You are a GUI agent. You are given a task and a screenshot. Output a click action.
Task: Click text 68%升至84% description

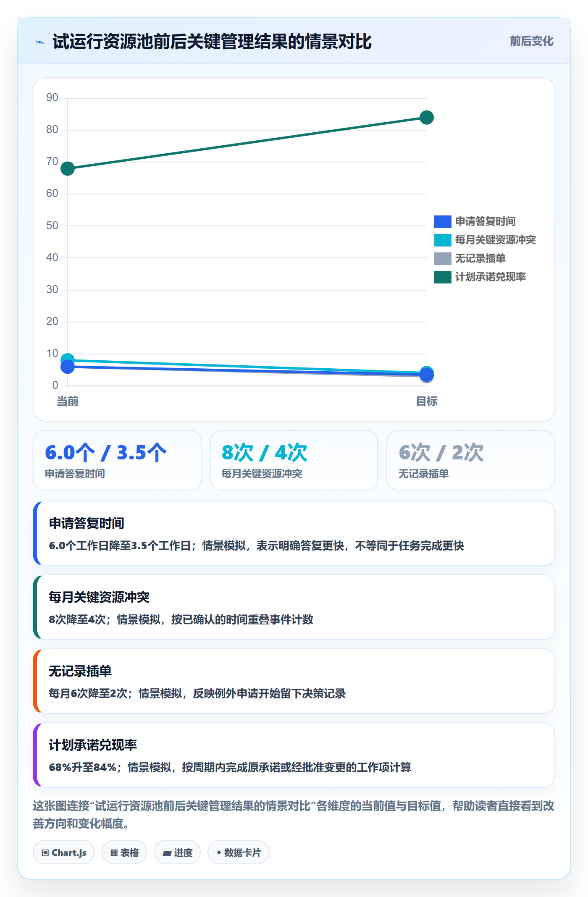pyautogui.click(x=230, y=767)
